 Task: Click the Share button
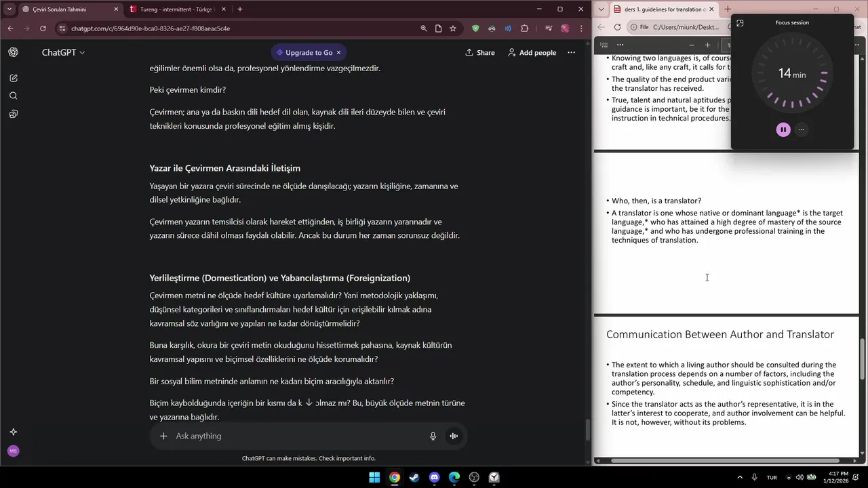[x=480, y=52]
